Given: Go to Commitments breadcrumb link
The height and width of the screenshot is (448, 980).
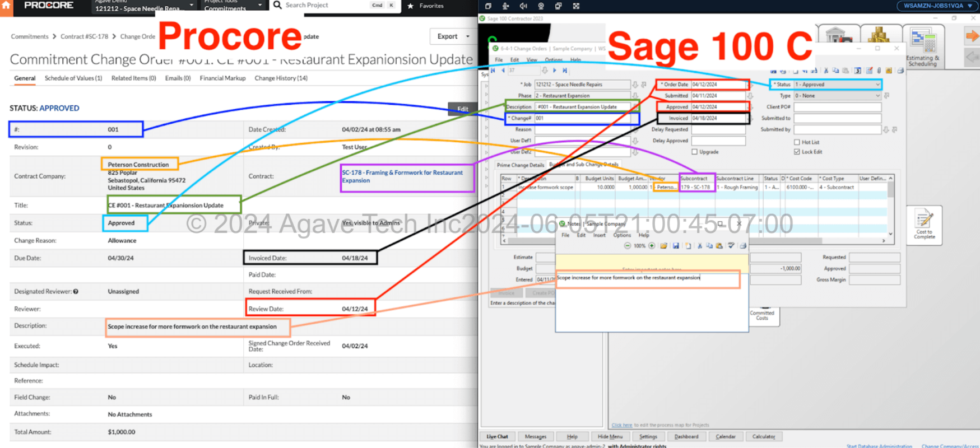Looking at the screenshot, I should 30,36.
